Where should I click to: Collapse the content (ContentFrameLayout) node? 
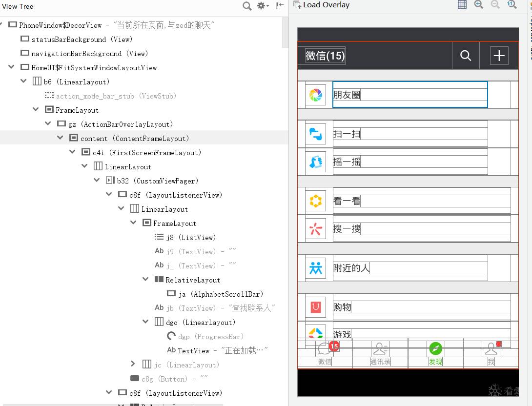tap(61, 138)
